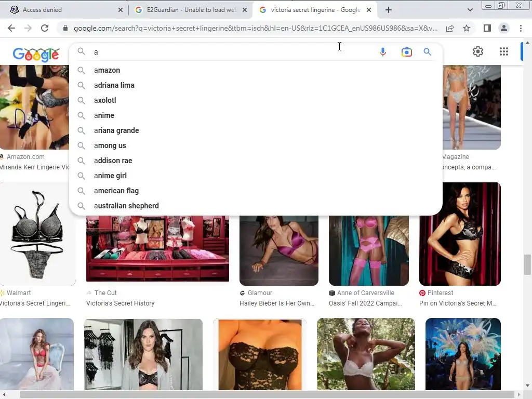The image size is (532, 399).
Task: Go to Google home via logo
Action: [x=36, y=54]
